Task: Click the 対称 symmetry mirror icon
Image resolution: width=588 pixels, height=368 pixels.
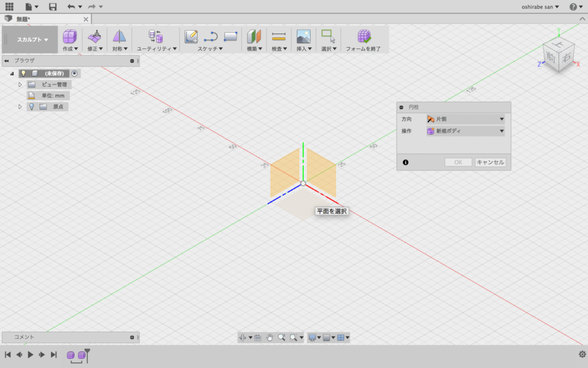Action: [x=119, y=36]
